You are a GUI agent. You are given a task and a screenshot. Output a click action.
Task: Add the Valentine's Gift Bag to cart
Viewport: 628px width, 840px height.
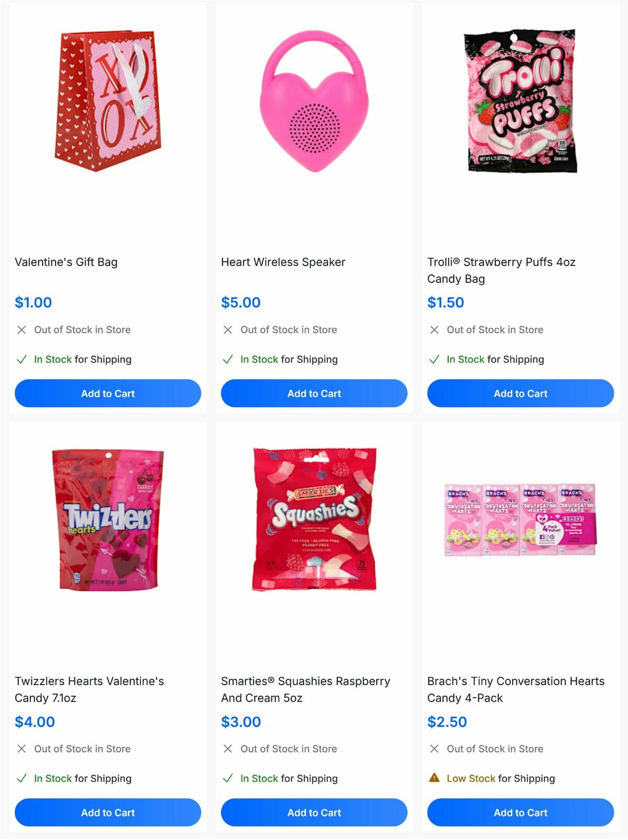[x=107, y=393]
